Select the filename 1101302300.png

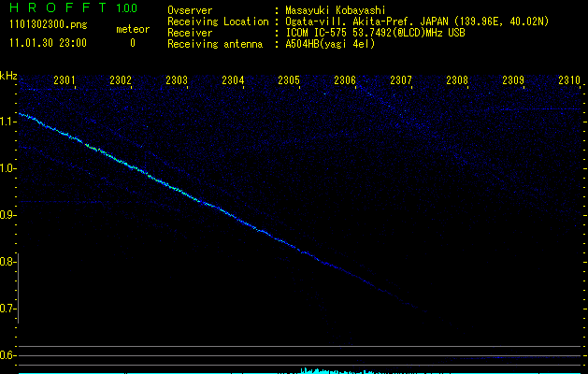point(49,24)
